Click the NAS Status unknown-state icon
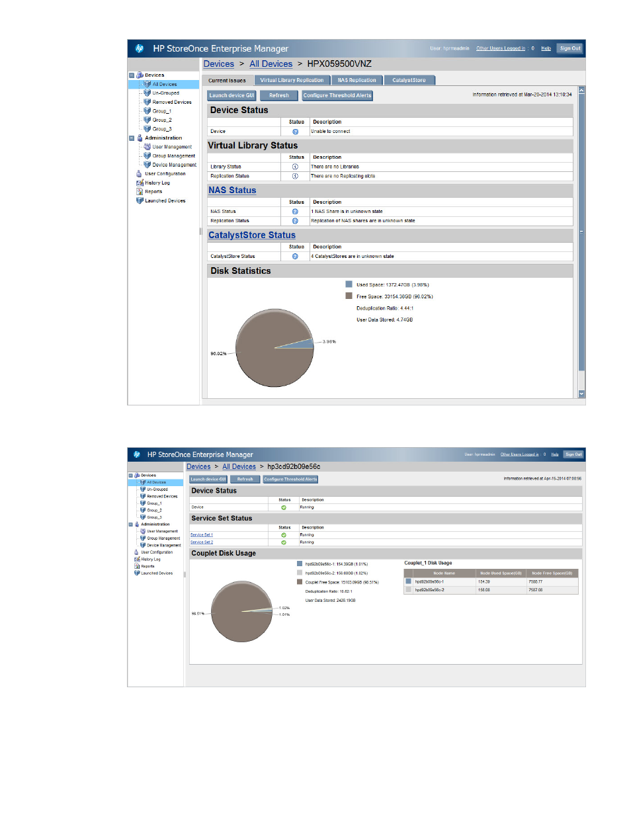631x840 pixels. pos(296,212)
